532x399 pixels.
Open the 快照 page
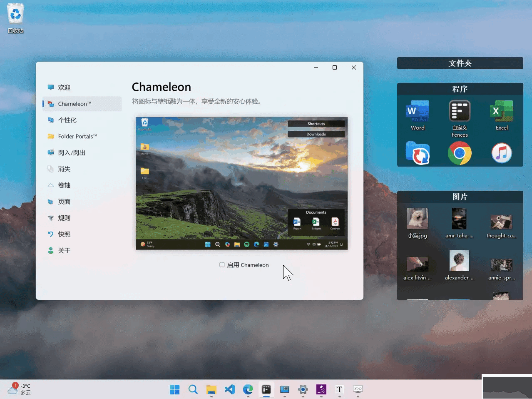82,234
